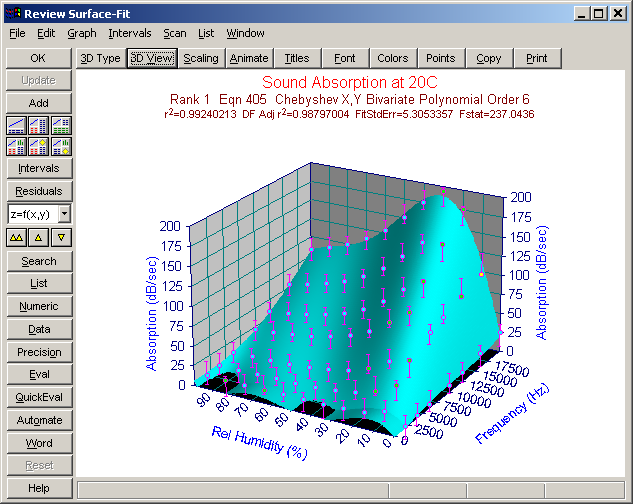Click the r2=0.99240213 statistics line
The width and height of the screenshot is (633, 504).
click(350, 114)
